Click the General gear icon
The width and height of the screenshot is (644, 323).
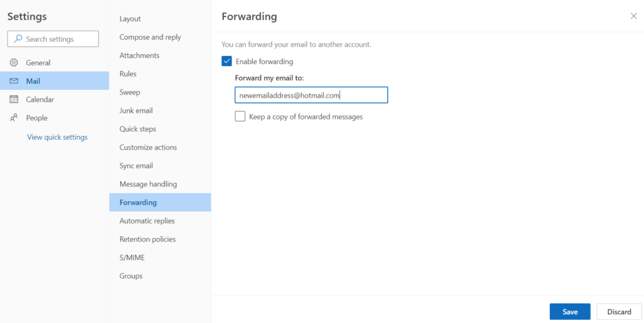coord(14,62)
